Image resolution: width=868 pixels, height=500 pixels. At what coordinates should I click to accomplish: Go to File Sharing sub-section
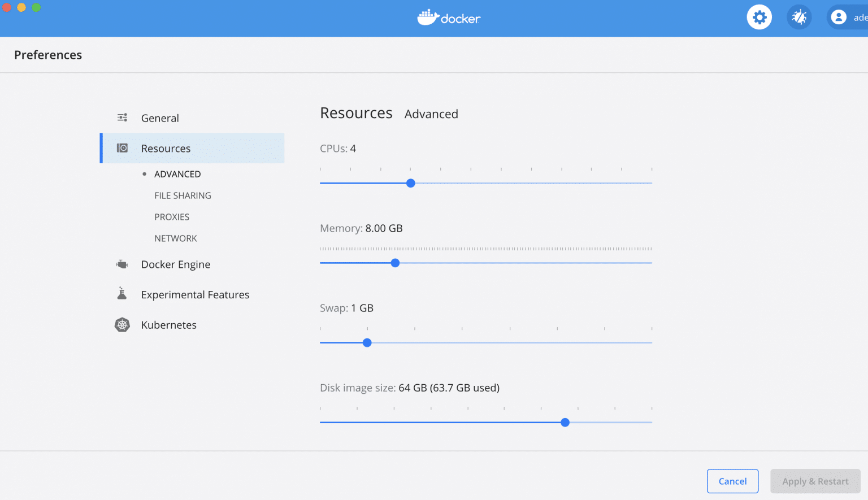pyautogui.click(x=183, y=195)
